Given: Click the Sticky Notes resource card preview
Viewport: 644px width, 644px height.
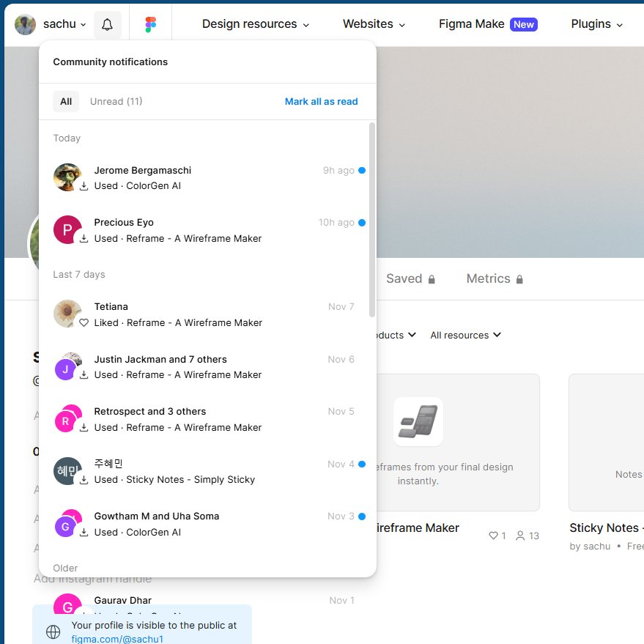Looking at the screenshot, I should [x=606, y=443].
